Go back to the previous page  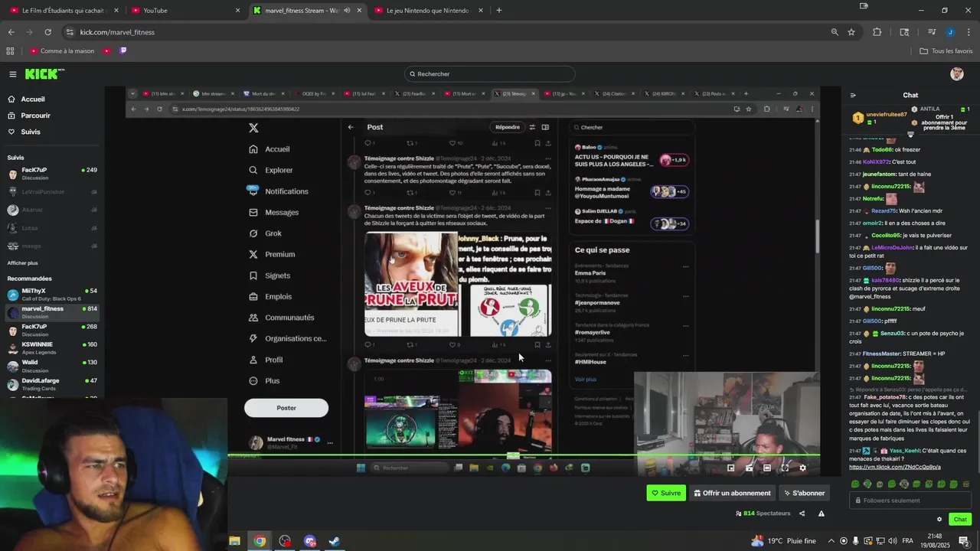[11, 32]
